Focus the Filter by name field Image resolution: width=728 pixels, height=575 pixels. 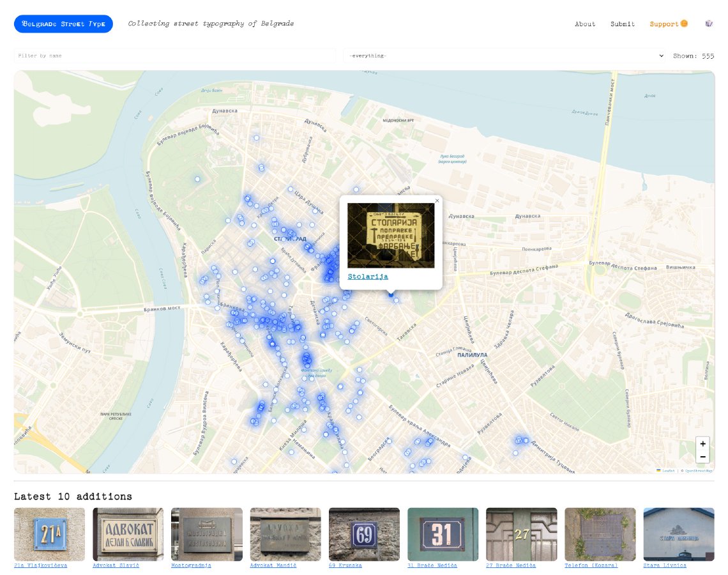pos(174,56)
